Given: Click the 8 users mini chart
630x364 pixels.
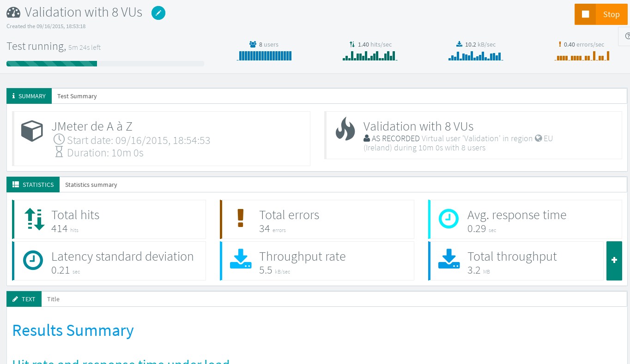Looking at the screenshot, I should [265, 55].
